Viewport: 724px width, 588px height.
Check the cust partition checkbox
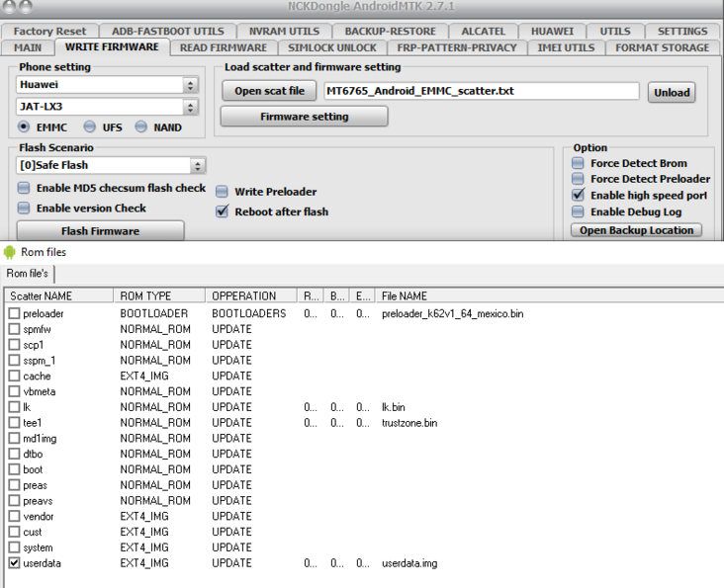[x=14, y=532]
